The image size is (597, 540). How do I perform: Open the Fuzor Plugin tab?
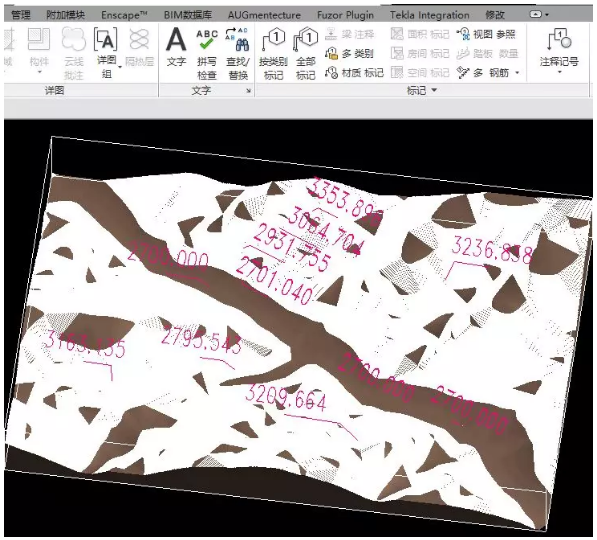(x=345, y=15)
